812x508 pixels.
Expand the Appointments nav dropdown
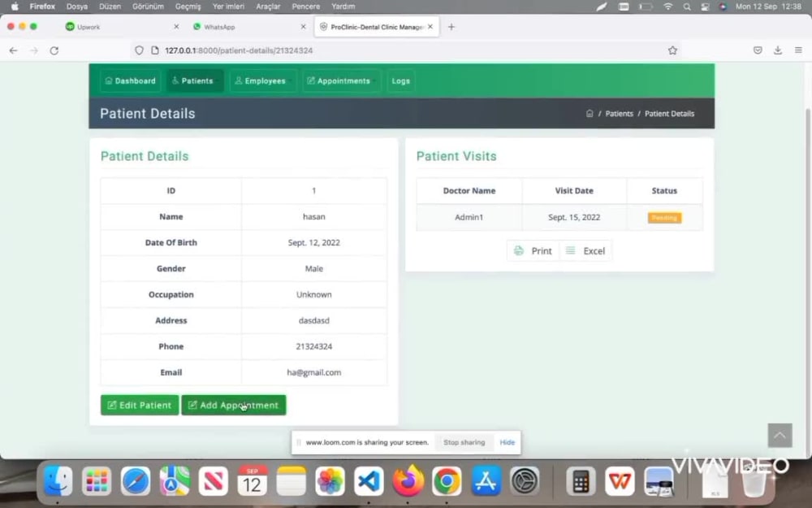pos(341,80)
